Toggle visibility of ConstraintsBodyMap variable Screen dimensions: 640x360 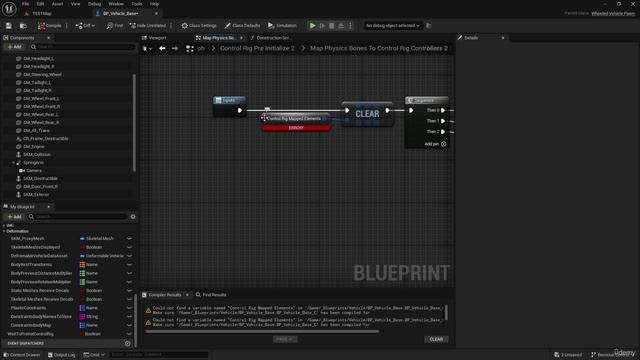pyautogui.click(x=129, y=326)
